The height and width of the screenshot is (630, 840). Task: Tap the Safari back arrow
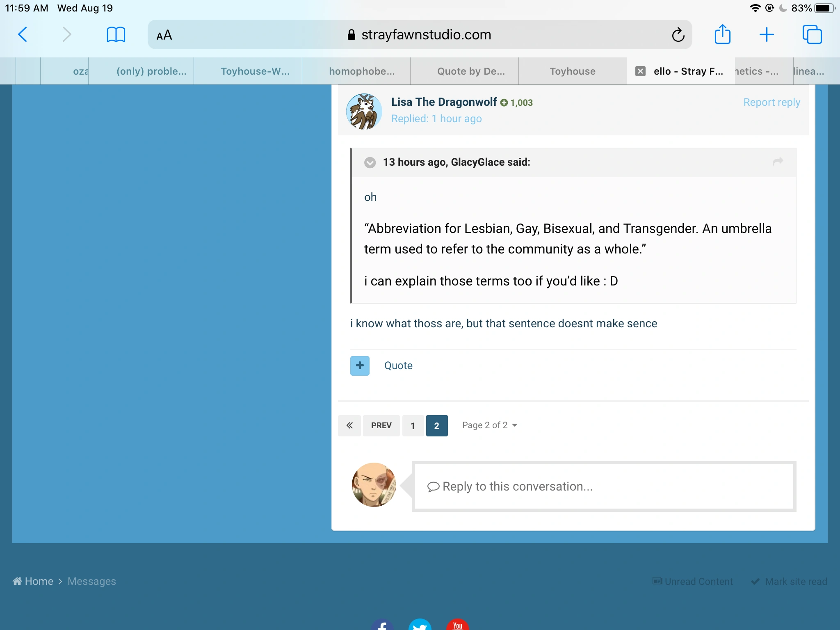click(23, 34)
